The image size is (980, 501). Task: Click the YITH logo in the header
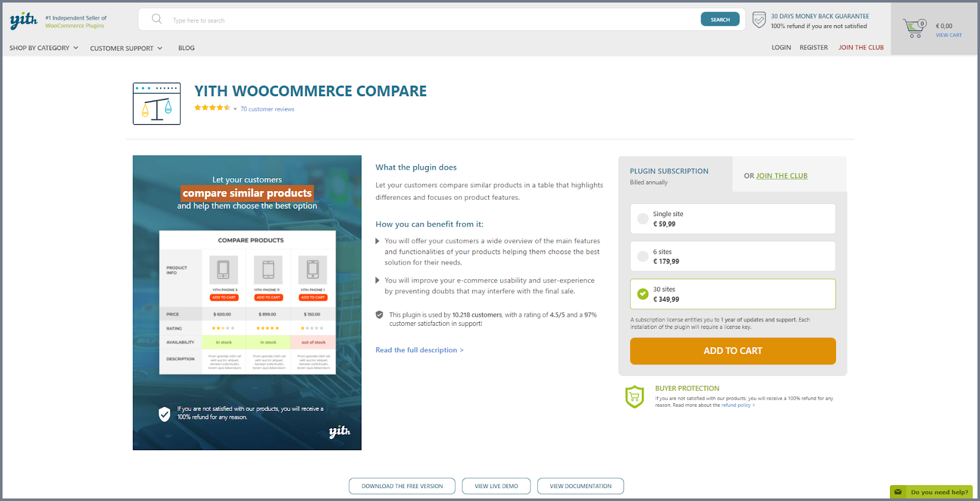23,21
